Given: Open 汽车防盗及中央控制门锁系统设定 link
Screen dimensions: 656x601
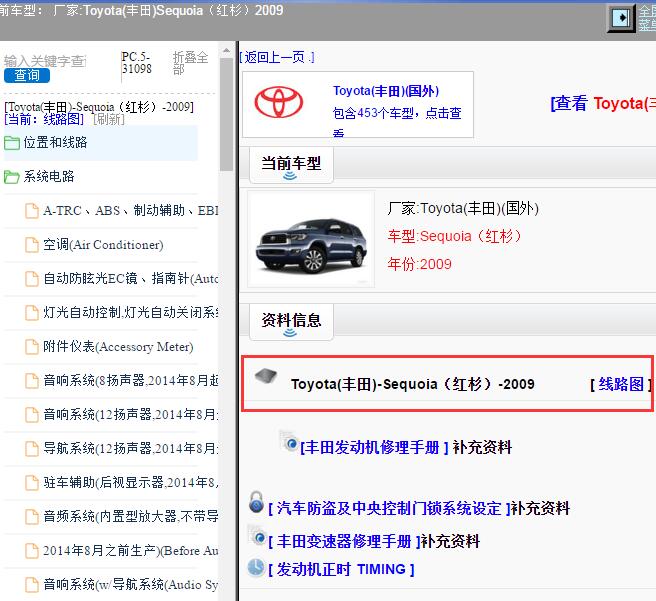Looking at the screenshot, I should pyautogui.click(x=389, y=509).
